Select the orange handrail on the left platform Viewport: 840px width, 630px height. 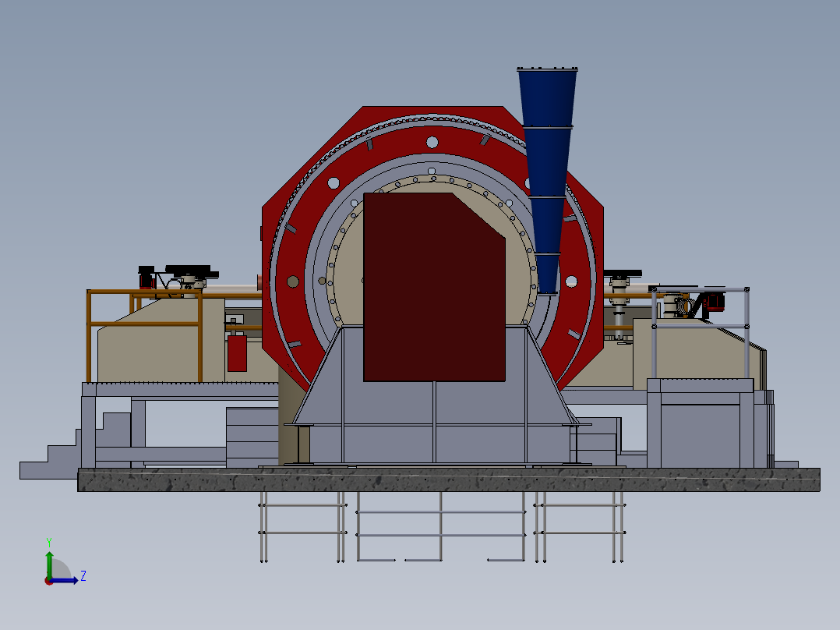(143, 324)
